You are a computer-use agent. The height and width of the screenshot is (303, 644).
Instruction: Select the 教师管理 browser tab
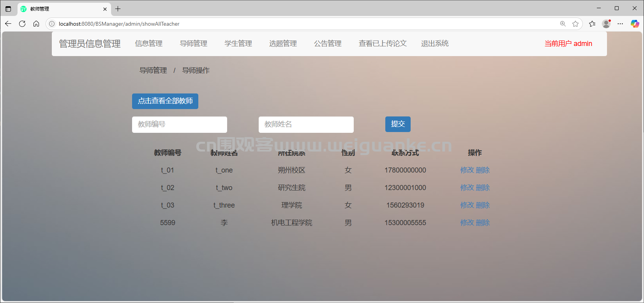point(64,9)
